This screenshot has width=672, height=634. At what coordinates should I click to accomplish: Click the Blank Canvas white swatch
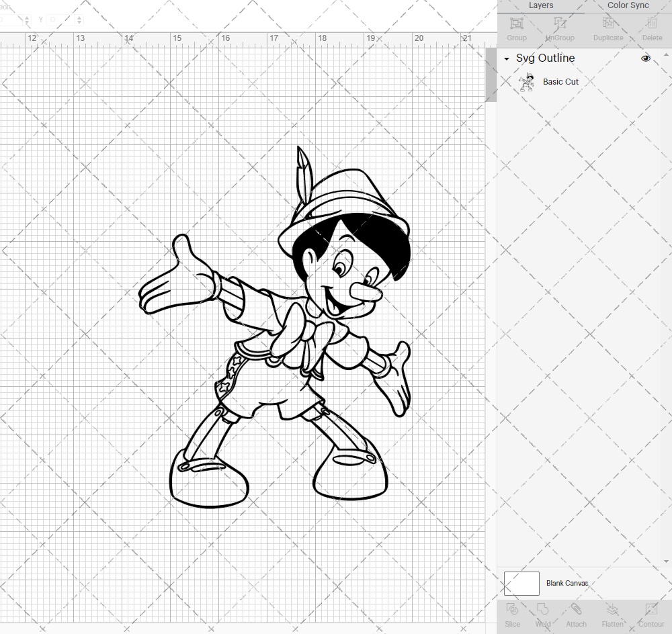tap(521, 584)
